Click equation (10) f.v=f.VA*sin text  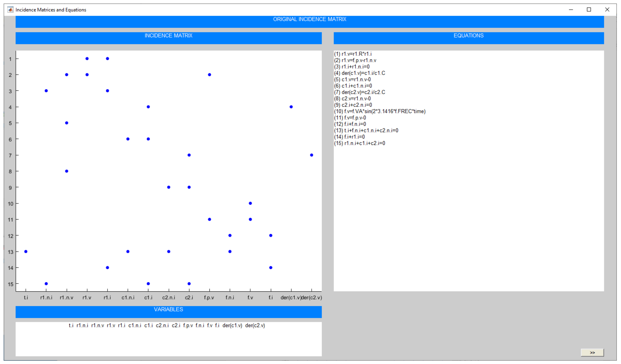tap(380, 111)
